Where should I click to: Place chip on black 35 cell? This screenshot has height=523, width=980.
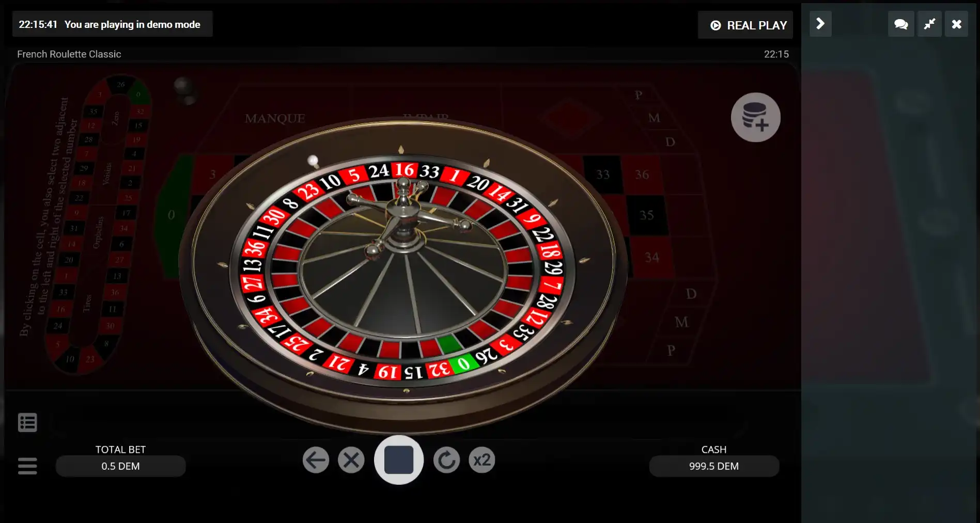[x=646, y=215]
